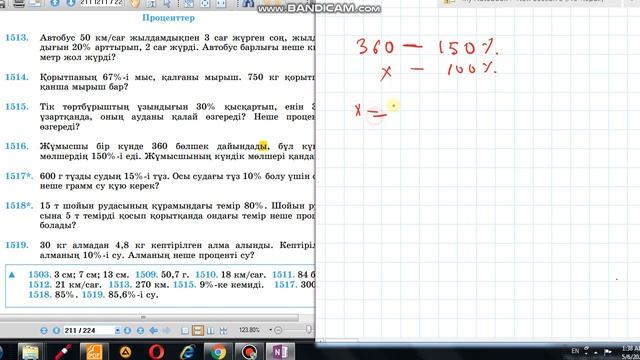Image resolution: width=640 pixels, height=360 pixels.
Task: Click the handwritten 150% in OneNote
Action: pos(468,47)
